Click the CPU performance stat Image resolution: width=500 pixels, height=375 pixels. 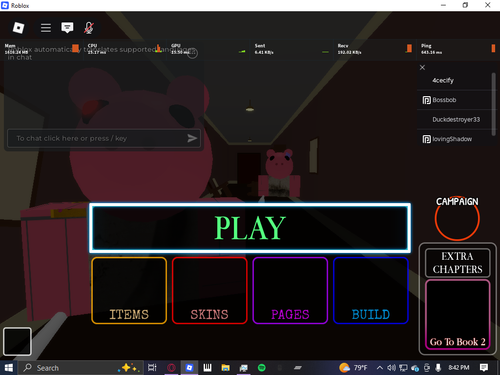click(x=125, y=49)
